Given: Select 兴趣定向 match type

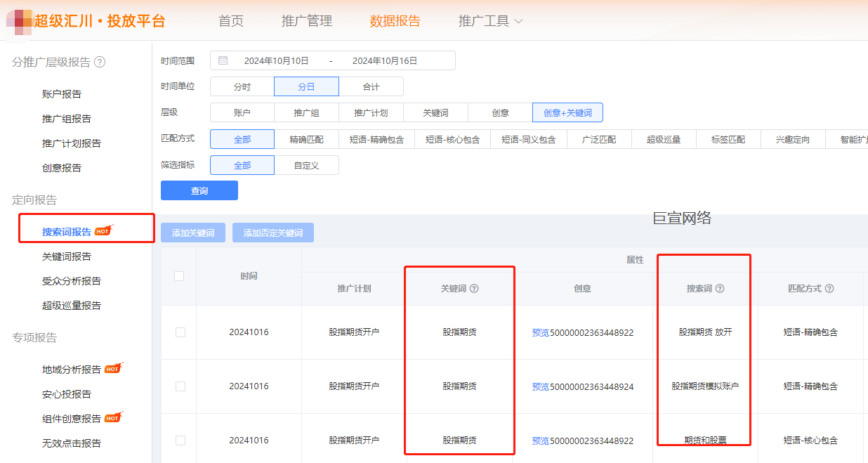Looking at the screenshot, I should [x=793, y=139].
